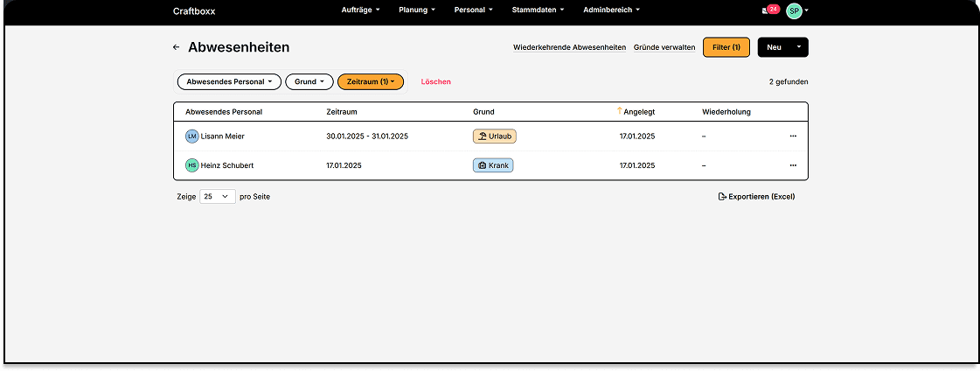
Task: Open the three-dot menu for Heinz Schubert
Action: pyautogui.click(x=793, y=165)
